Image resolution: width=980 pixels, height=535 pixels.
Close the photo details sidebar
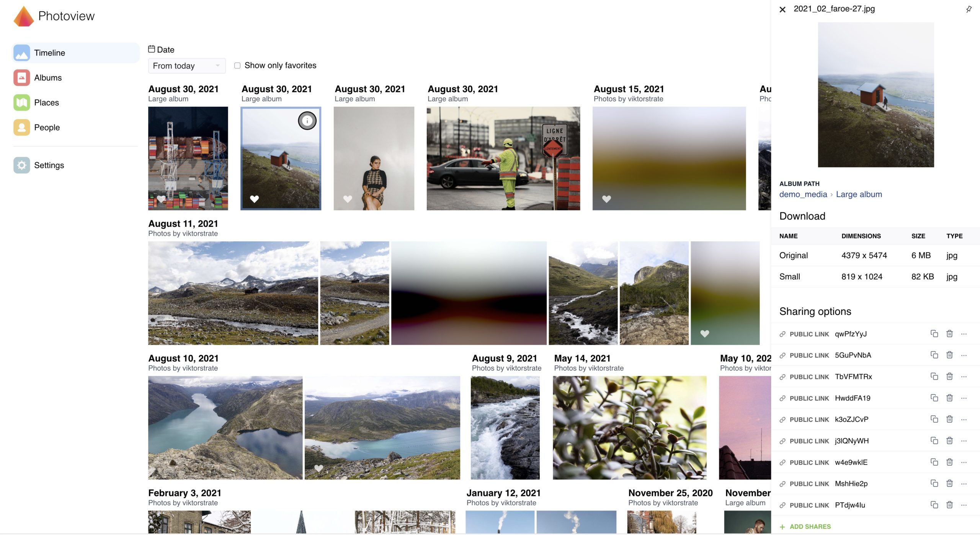pos(782,10)
